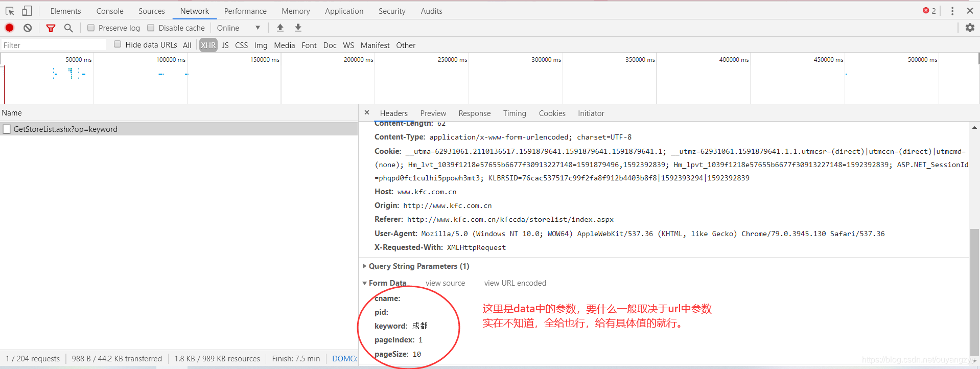Image resolution: width=980 pixels, height=369 pixels.
Task: Show the Response sub-tab
Action: (x=475, y=113)
